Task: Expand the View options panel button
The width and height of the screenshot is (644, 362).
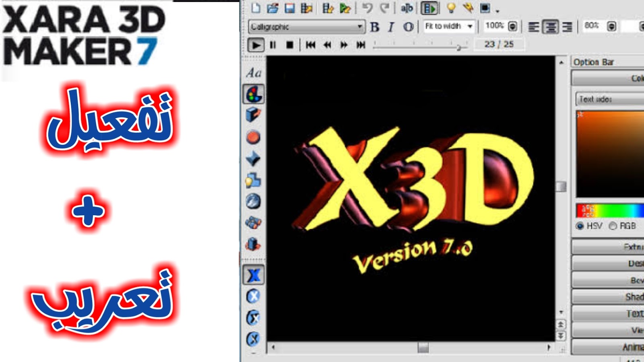Action: tap(608, 330)
